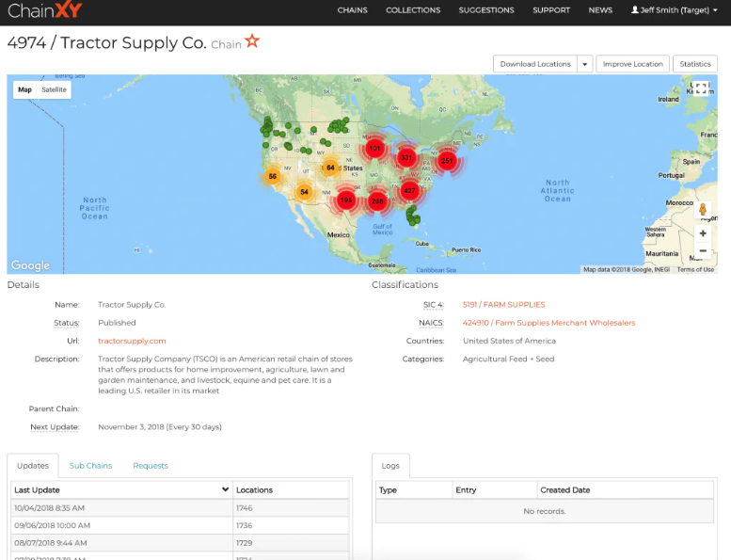
Task: Click the red cluster marker 331
Action: pos(406,157)
